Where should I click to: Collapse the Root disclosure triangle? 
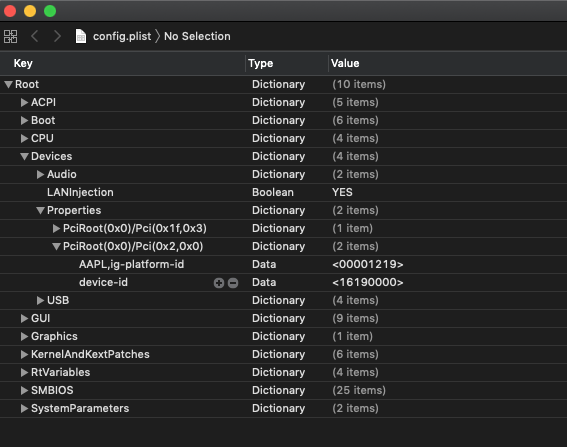[9, 85]
